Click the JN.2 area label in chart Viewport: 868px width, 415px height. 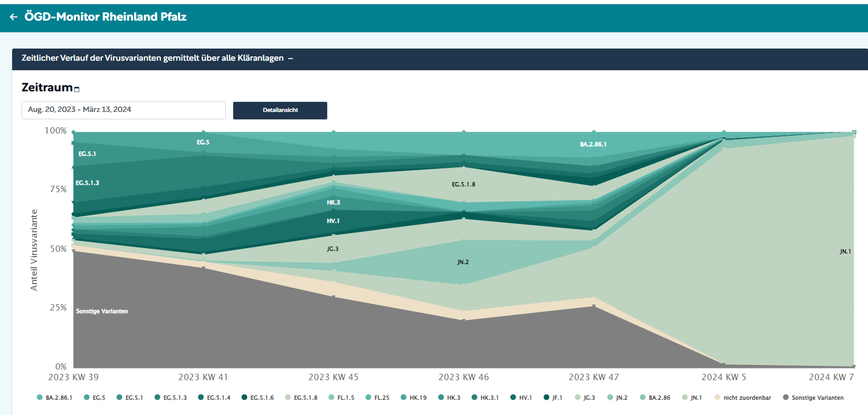463,262
